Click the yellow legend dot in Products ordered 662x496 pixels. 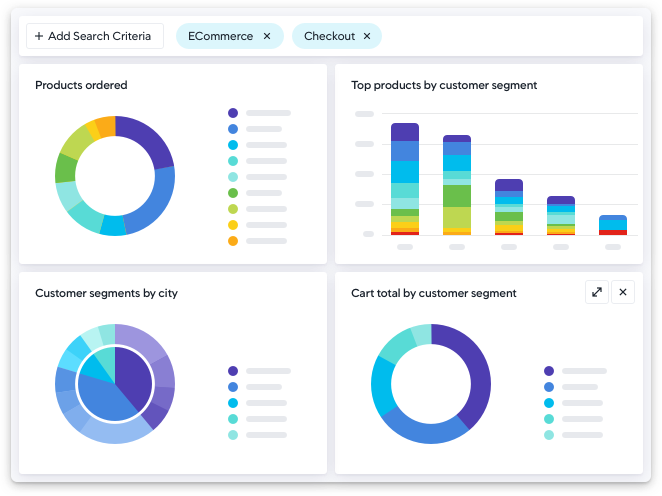(x=233, y=225)
